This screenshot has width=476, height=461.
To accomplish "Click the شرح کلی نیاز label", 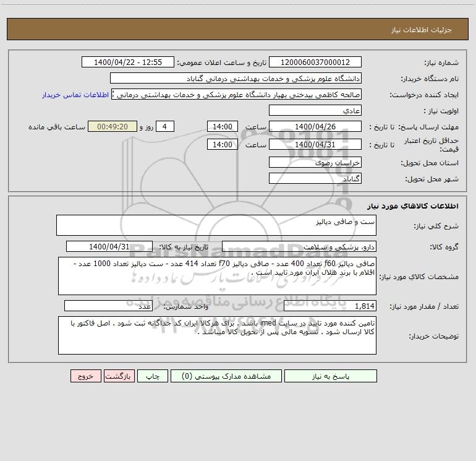I will 436,226.
